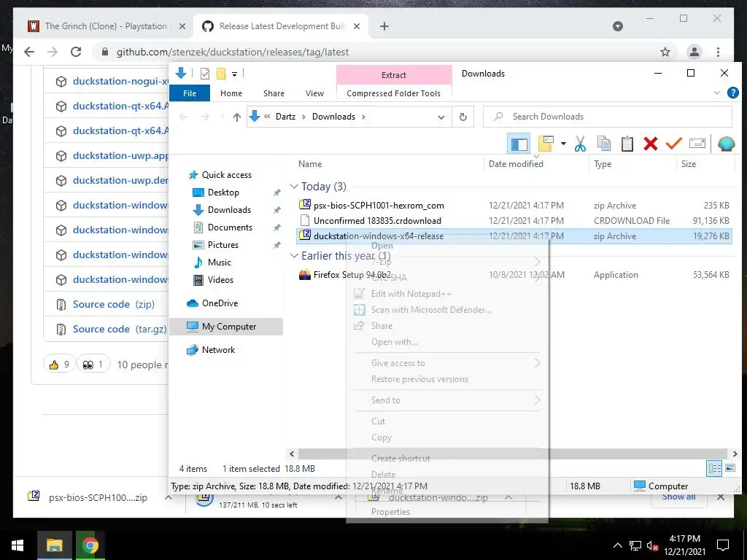Open quick access toolbar customize dropdown
The width and height of the screenshot is (747, 560).
234,74
